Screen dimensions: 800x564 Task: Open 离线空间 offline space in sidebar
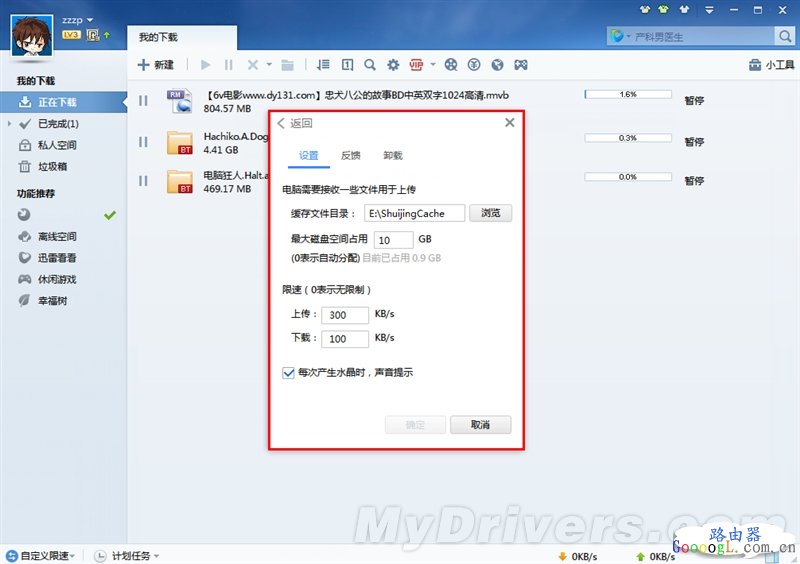click(57, 237)
